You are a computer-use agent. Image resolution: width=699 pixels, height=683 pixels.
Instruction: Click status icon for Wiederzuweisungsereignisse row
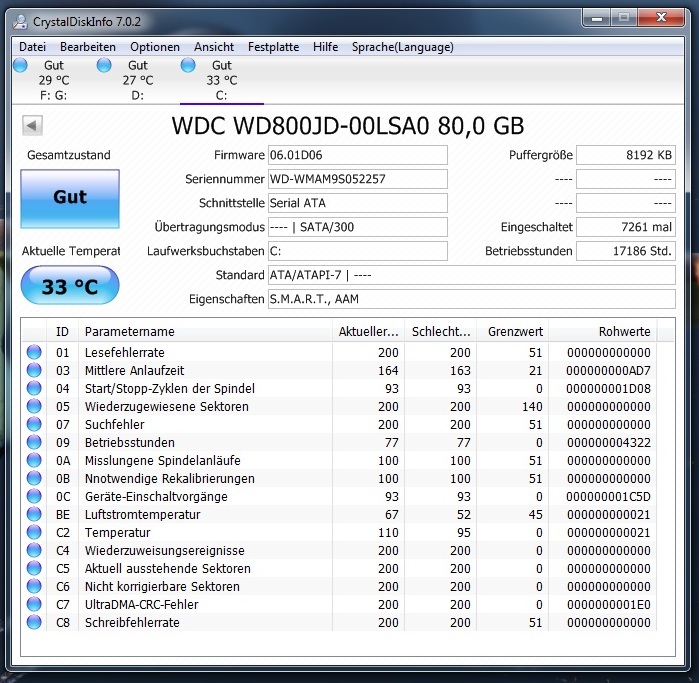pyautogui.click(x=34, y=550)
